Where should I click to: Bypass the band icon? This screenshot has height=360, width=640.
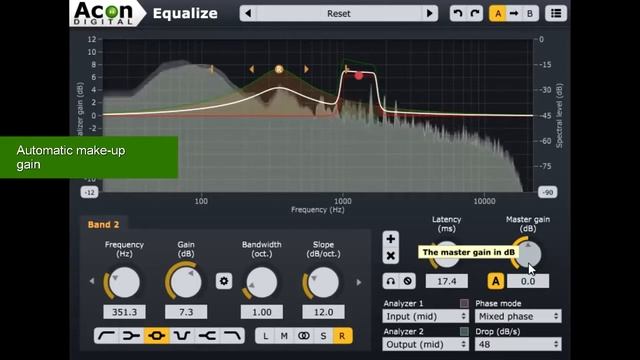(407, 281)
